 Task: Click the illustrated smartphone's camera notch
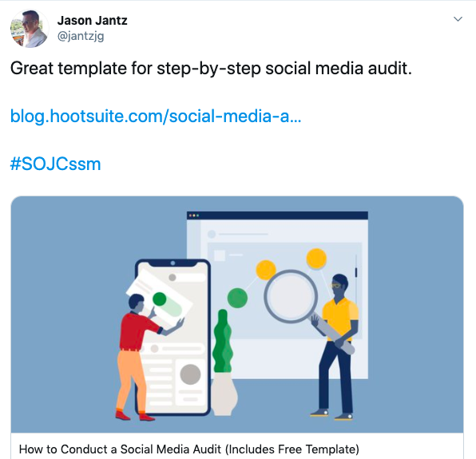point(173,263)
